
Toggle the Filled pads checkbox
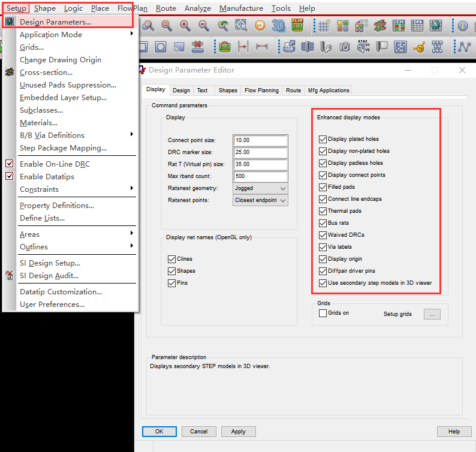pyautogui.click(x=323, y=187)
